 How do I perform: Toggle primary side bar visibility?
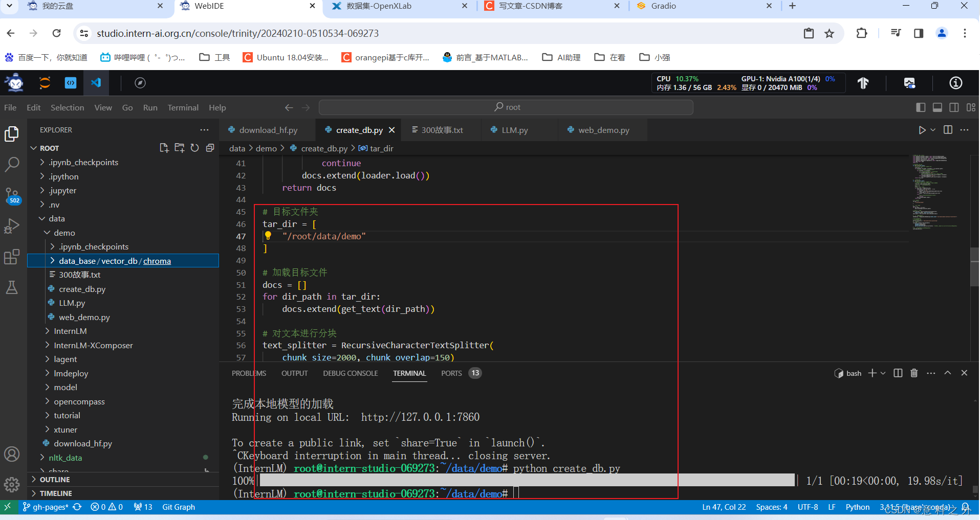point(921,107)
